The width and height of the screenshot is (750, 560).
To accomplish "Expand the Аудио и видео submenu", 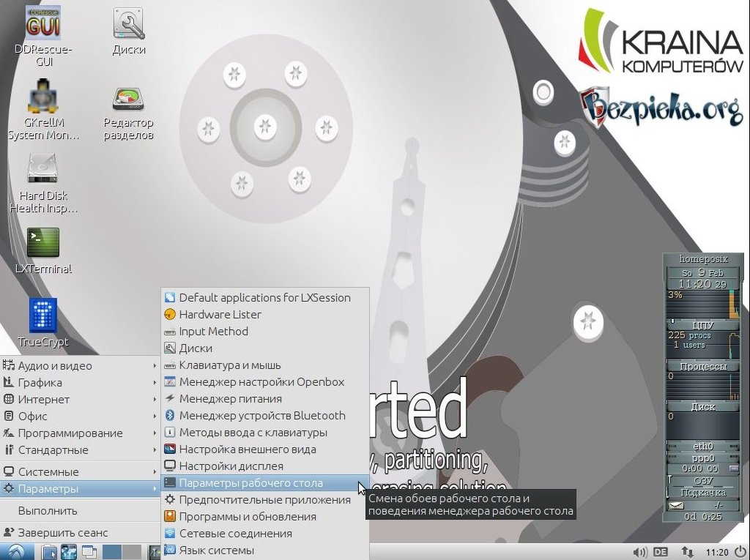I will (x=80, y=366).
